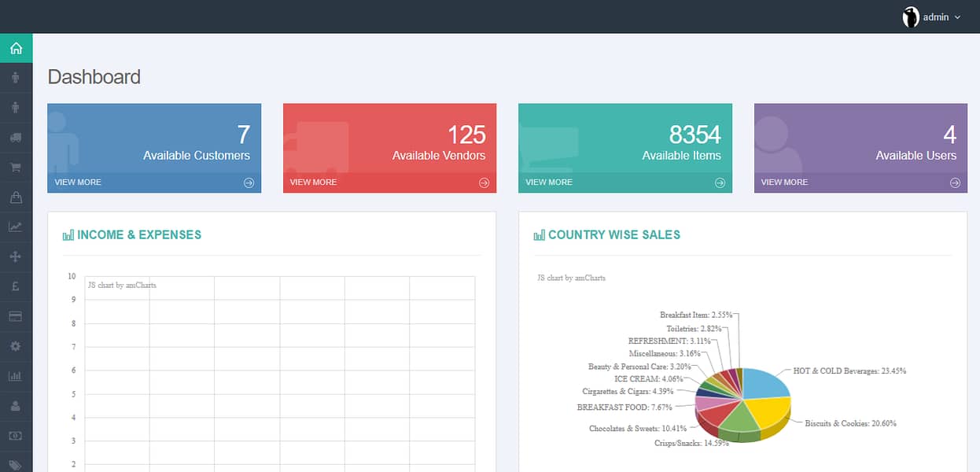Viewport: 980px width, 472px height.
Task: Click the 4 Available Users count
Action: pyautogui.click(x=950, y=135)
